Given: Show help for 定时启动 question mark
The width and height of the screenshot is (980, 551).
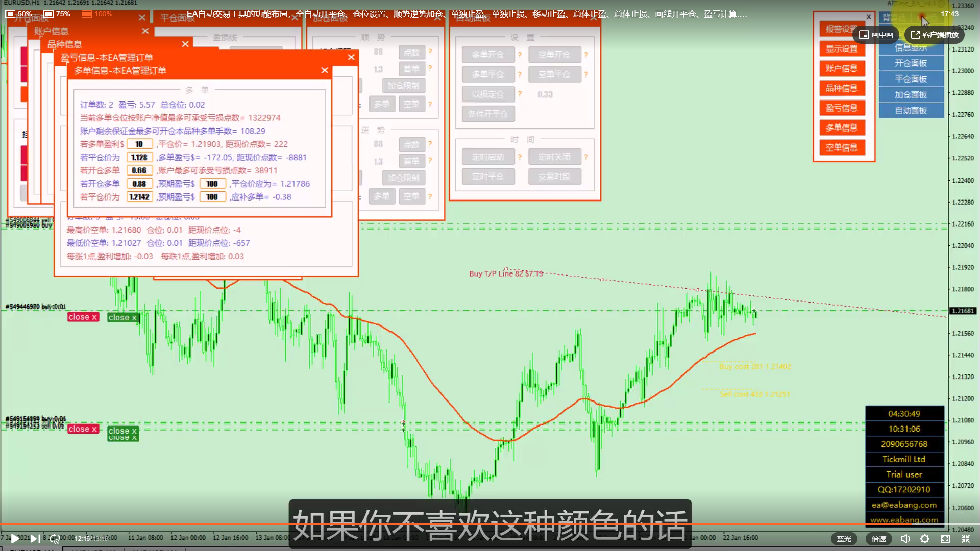Looking at the screenshot, I should (520, 157).
